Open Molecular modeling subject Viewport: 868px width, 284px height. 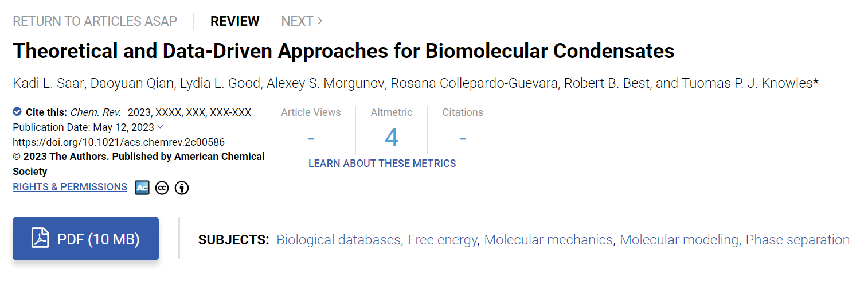[x=679, y=240]
